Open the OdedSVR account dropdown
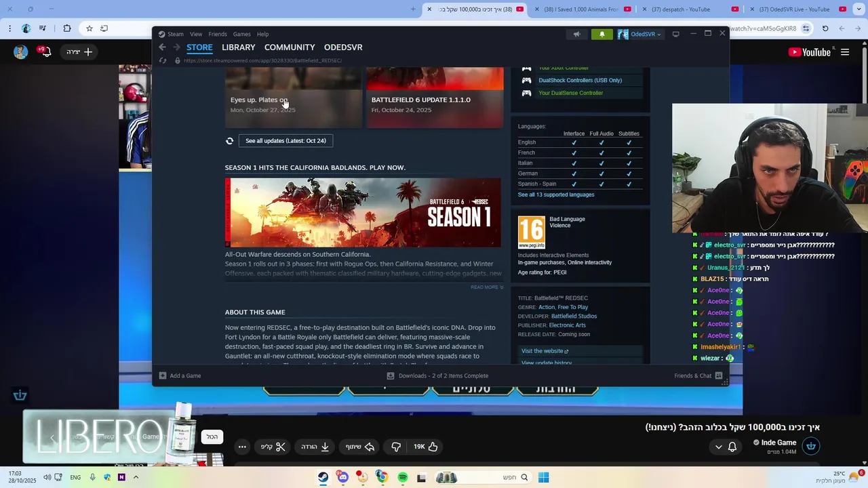 click(x=639, y=34)
